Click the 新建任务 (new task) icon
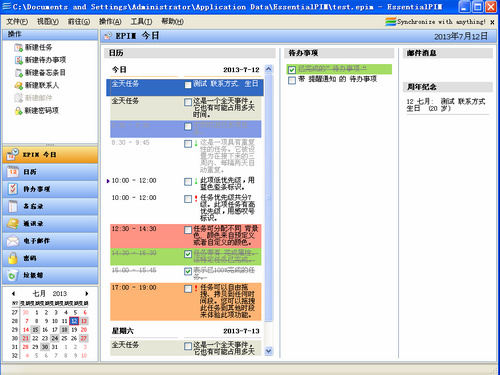Screen dimensions: 500x375 [18, 48]
